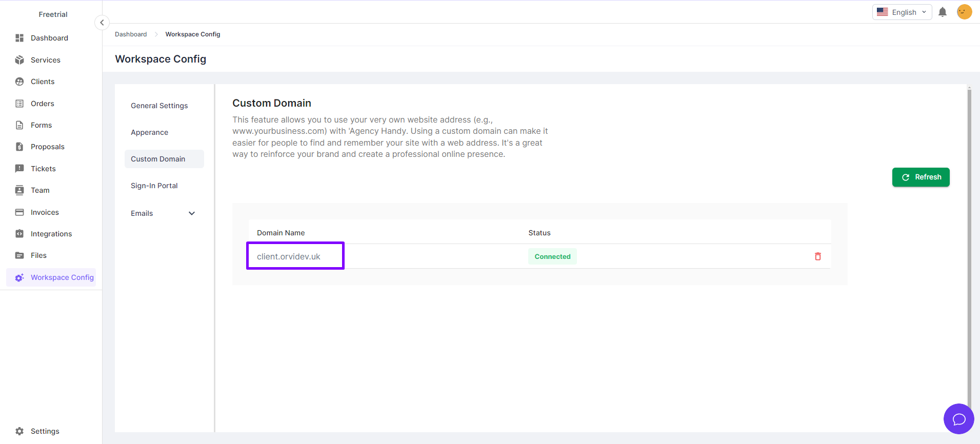Expand the Emails section chevron
Screen dimensions: 980x444
pyautogui.click(x=192, y=213)
